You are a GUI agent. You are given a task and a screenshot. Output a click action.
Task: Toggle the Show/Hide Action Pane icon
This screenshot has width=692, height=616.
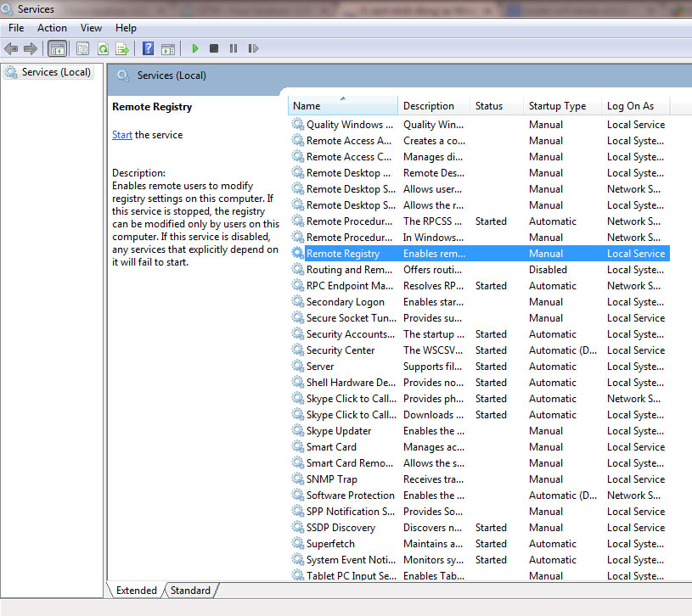[168, 48]
